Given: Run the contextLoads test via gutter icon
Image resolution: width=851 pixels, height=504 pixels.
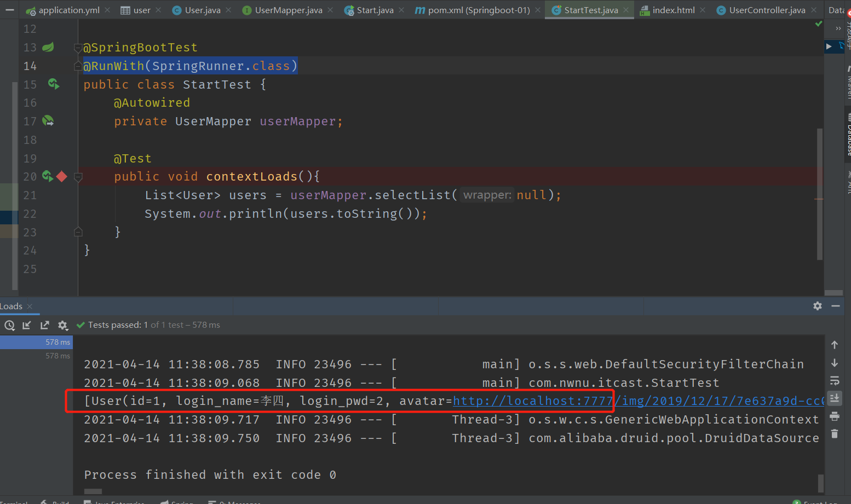Looking at the screenshot, I should pos(48,176).
